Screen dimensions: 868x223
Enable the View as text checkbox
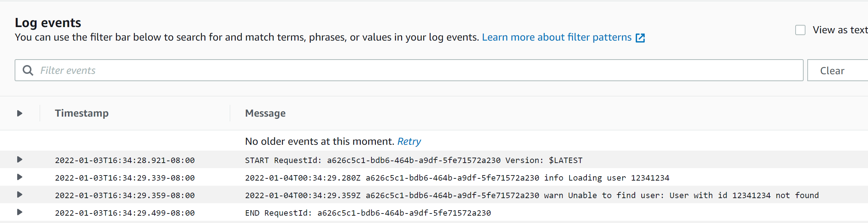click(800, 30)
